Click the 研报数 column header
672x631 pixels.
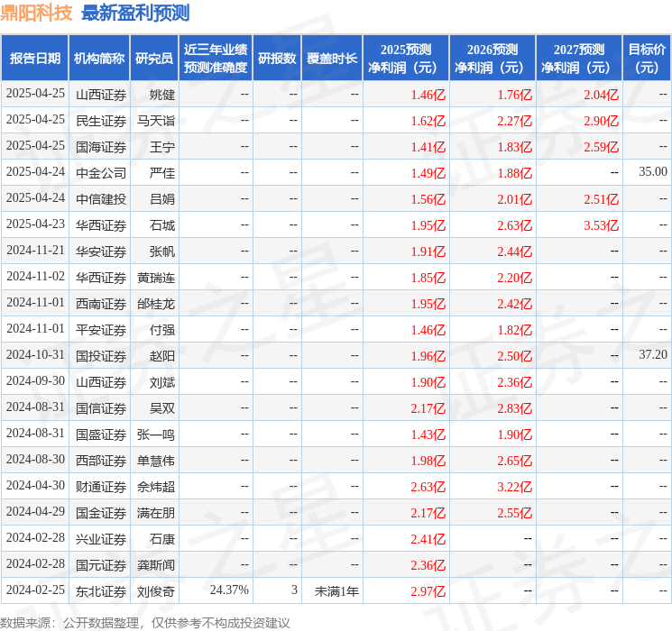277,58
